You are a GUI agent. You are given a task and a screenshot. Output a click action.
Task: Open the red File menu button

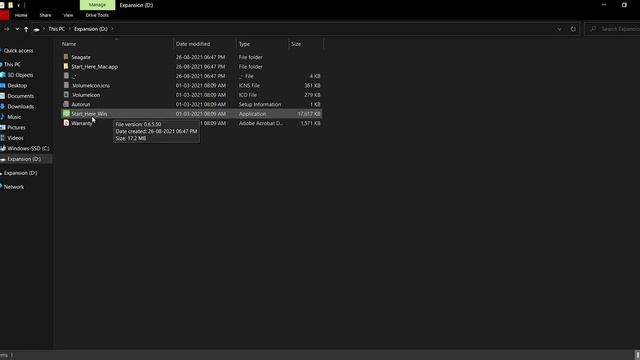pyautogui.click(x=4, y=15)
